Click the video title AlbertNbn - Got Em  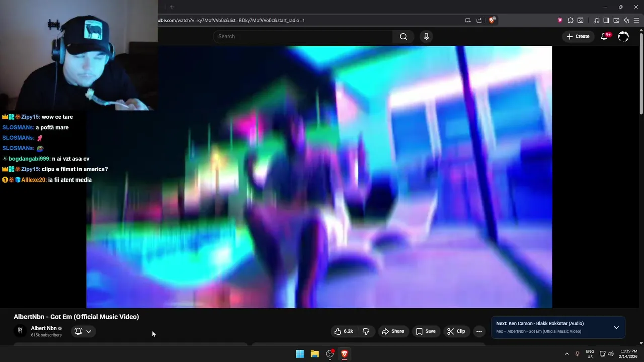click(76, 317)
